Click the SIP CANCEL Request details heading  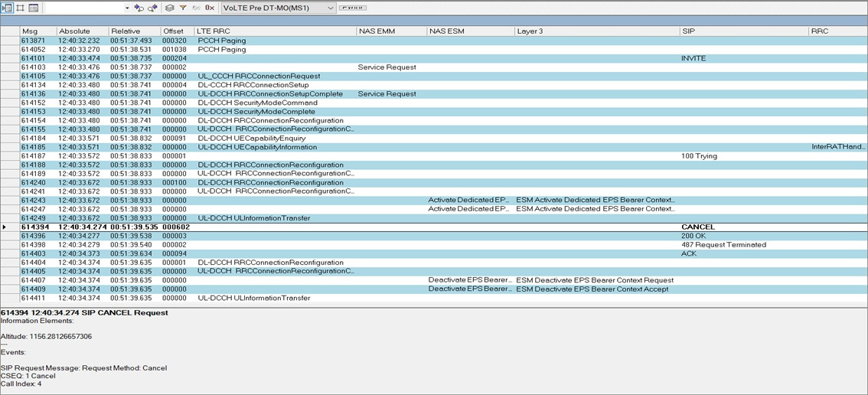[84, 313]
